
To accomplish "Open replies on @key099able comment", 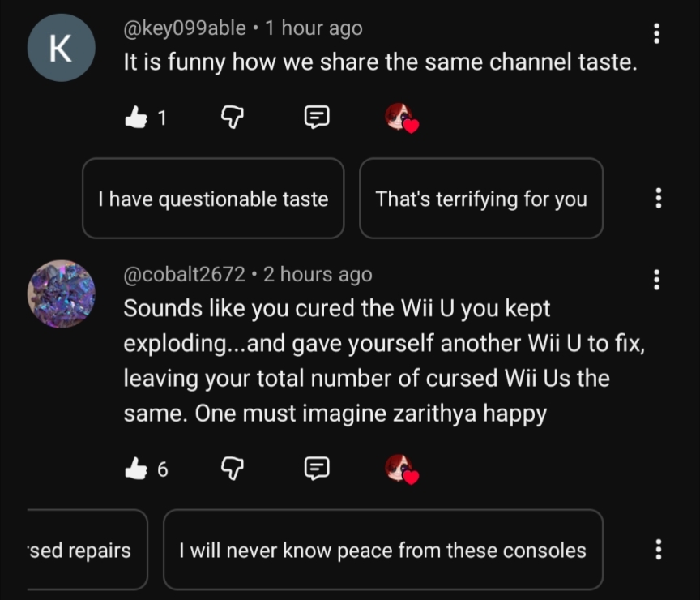I will point(316,118).
